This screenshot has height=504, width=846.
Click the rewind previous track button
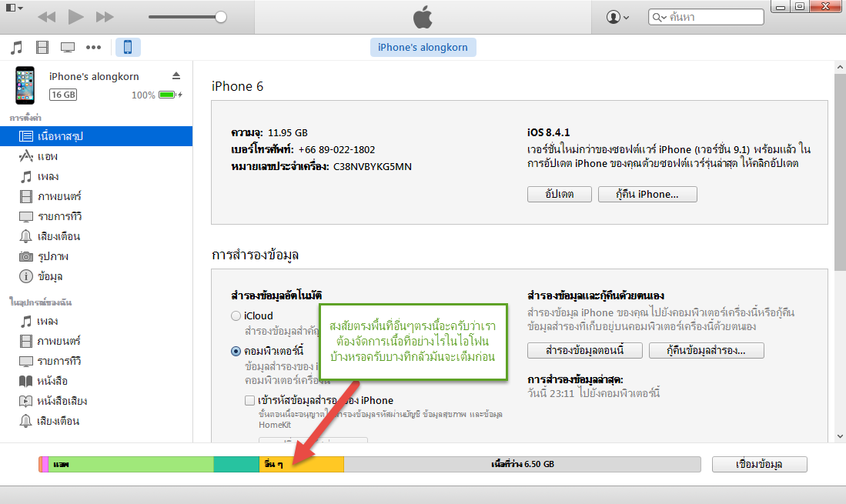(47, 17)
